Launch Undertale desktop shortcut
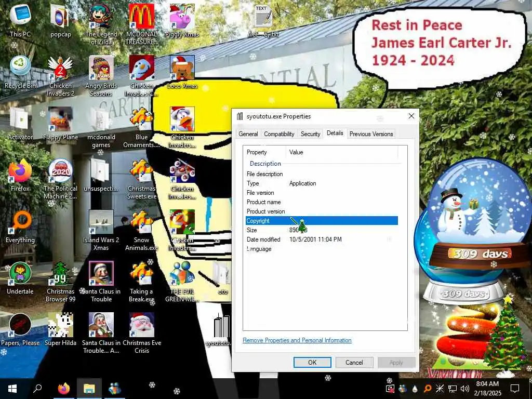This screenshot has width=532, height=399. (x=20, y=278)
